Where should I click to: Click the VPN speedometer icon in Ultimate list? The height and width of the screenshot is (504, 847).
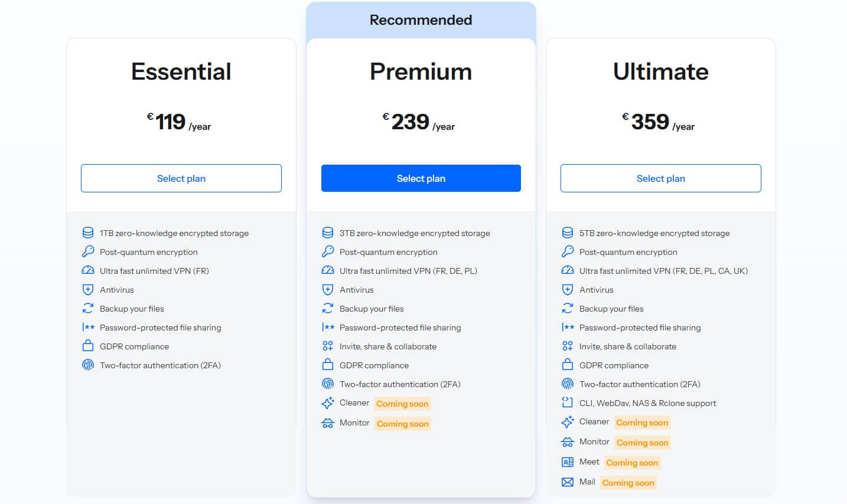pyautogui.click(x=568, y=271)
